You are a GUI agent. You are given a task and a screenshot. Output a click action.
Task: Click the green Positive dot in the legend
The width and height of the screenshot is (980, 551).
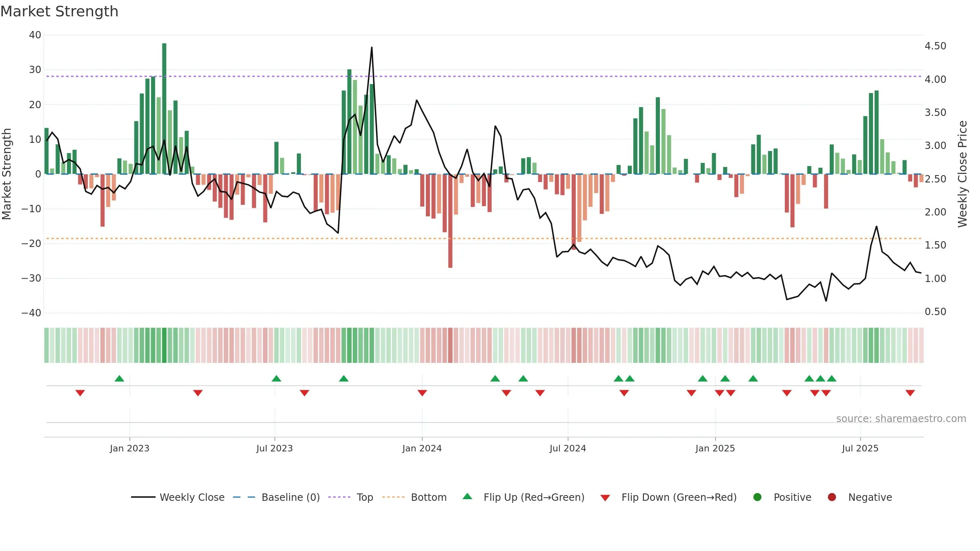click(757, 497)
